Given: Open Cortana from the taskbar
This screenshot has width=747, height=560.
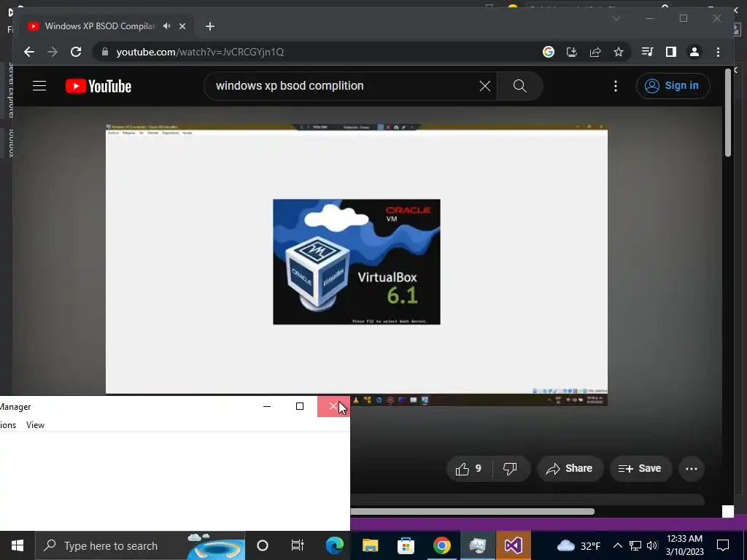Looking at the screenshot, I should (x=263, y=545).
